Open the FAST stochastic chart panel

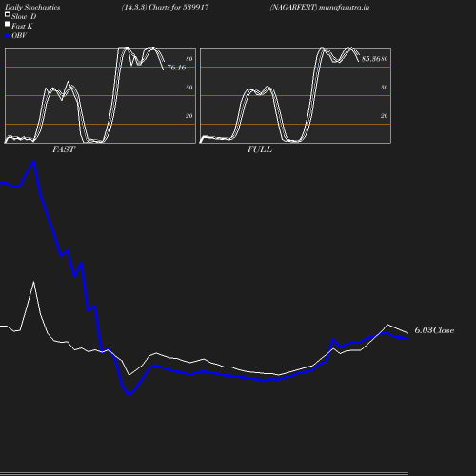100,95
